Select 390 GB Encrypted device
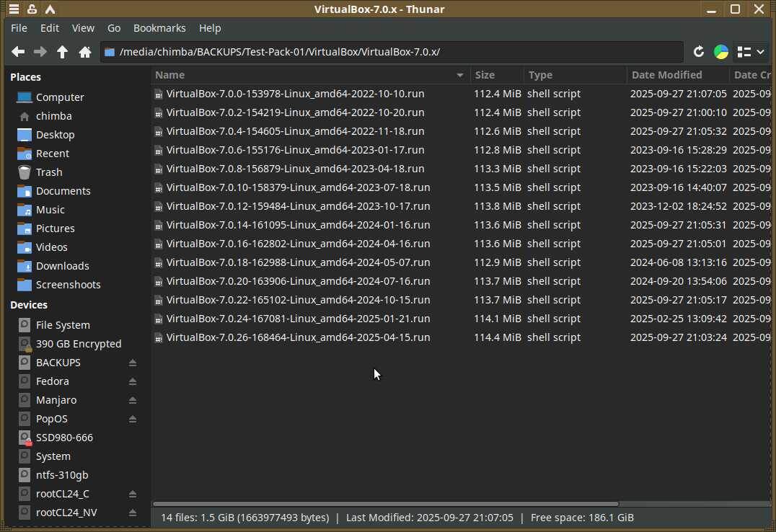The width and height of the screenshot is (776, 532). pyautogui.click(x=77, y=344)
